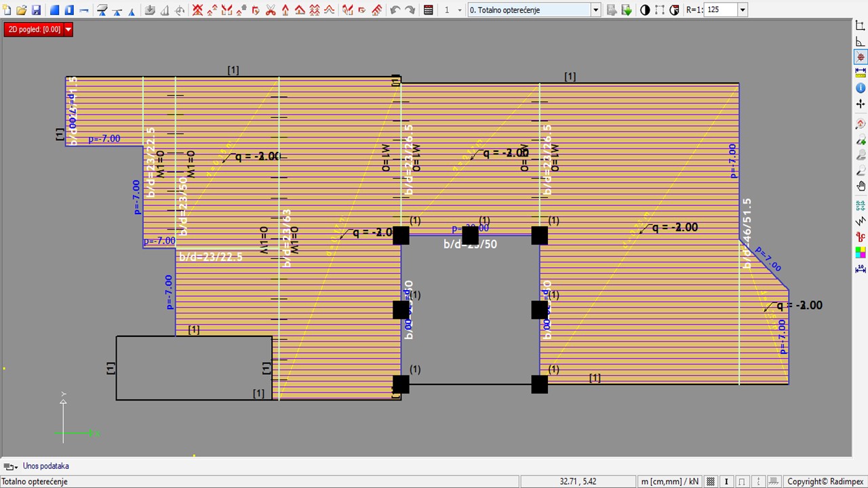Save the model with the floppy disk icon
Image resolution: width=868 pixels, height=488 pixels.
[37, 10]
